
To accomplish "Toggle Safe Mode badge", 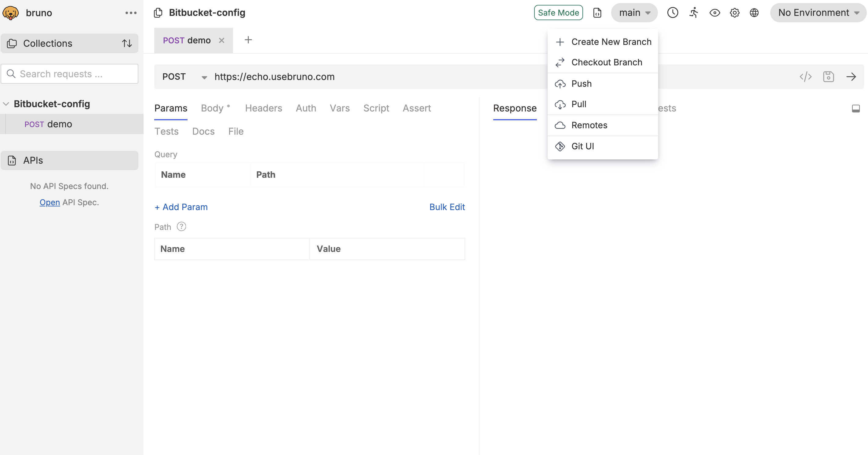I will 558,13.
